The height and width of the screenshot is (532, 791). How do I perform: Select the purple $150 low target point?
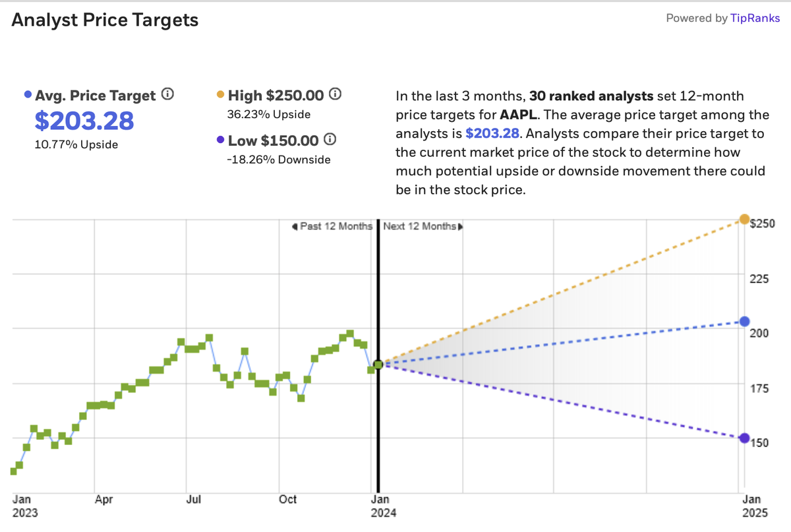(744, 438)
